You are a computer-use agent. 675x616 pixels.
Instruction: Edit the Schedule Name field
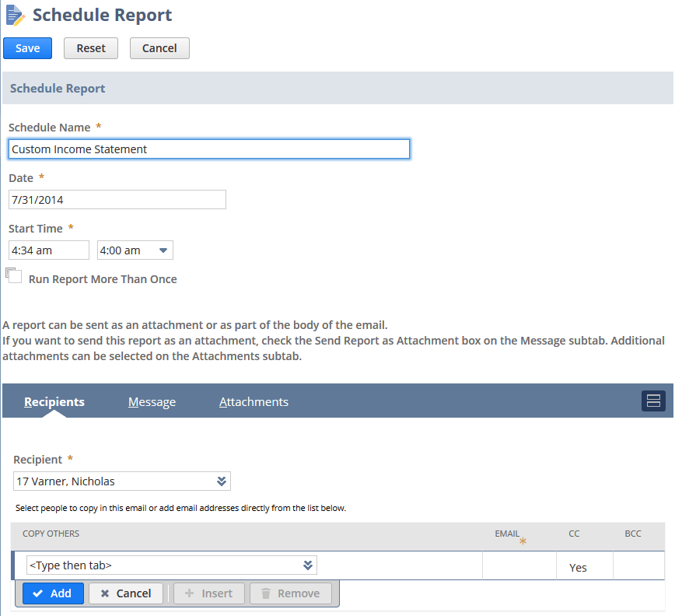pos(209,149)
